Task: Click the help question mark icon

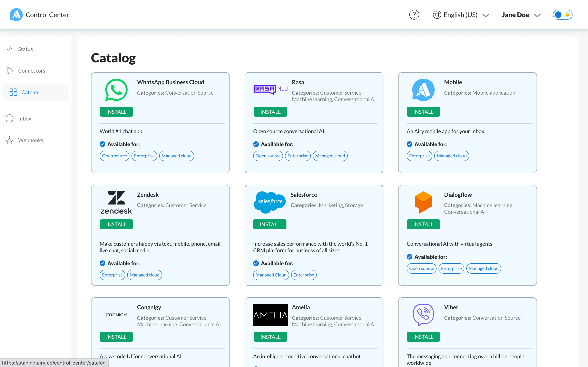Action: [414, 15]
